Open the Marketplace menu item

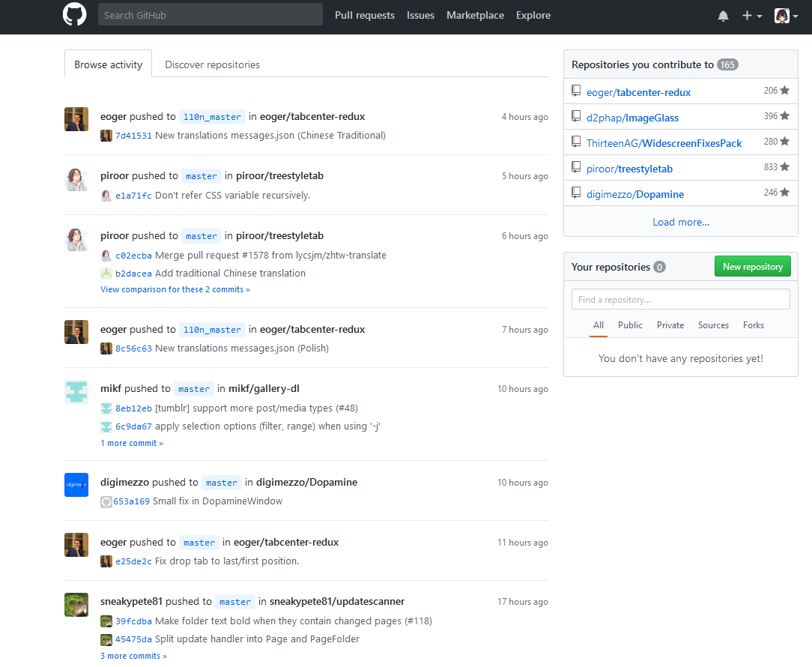(475, 15)
